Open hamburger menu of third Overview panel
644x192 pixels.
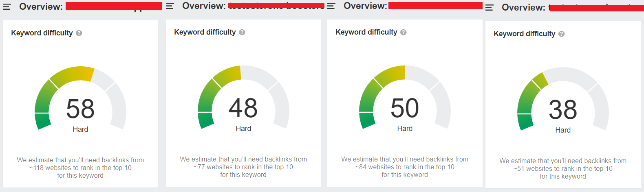pyautogui.click(x=331, y=6)
